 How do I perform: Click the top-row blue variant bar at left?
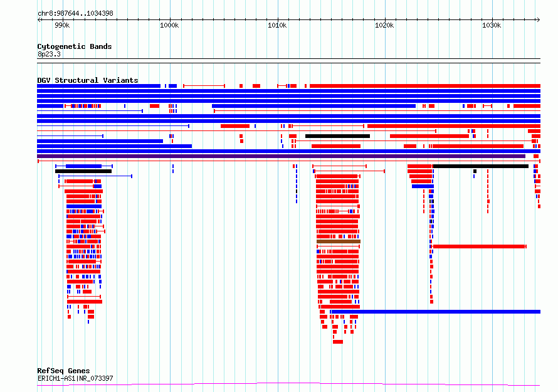pyautogui.click(x=98, y=86)
